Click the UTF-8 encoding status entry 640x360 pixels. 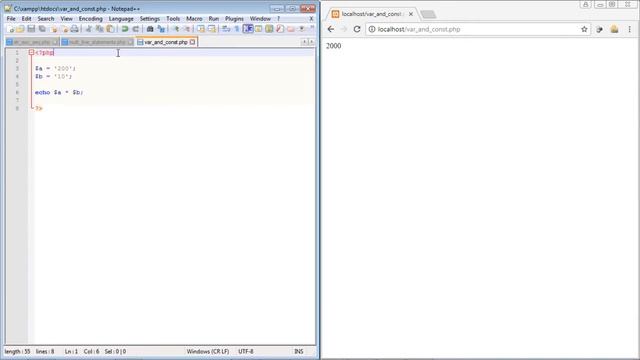(x=246, y=351)
